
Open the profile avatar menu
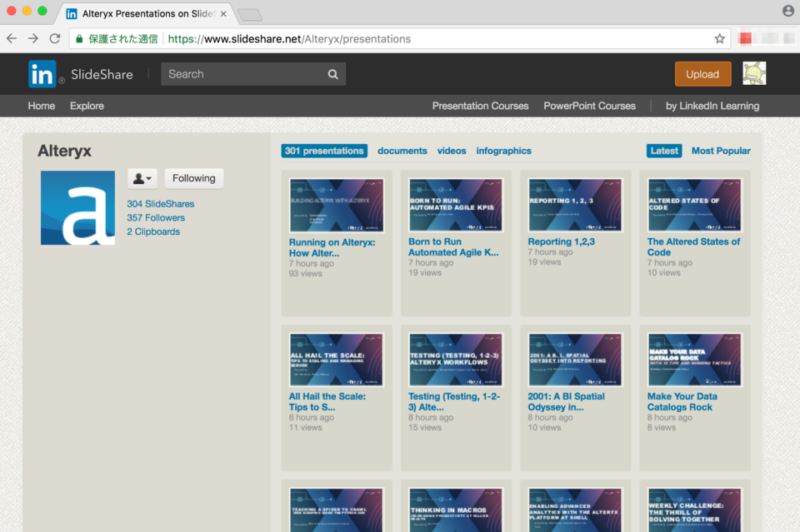point(755,74)
